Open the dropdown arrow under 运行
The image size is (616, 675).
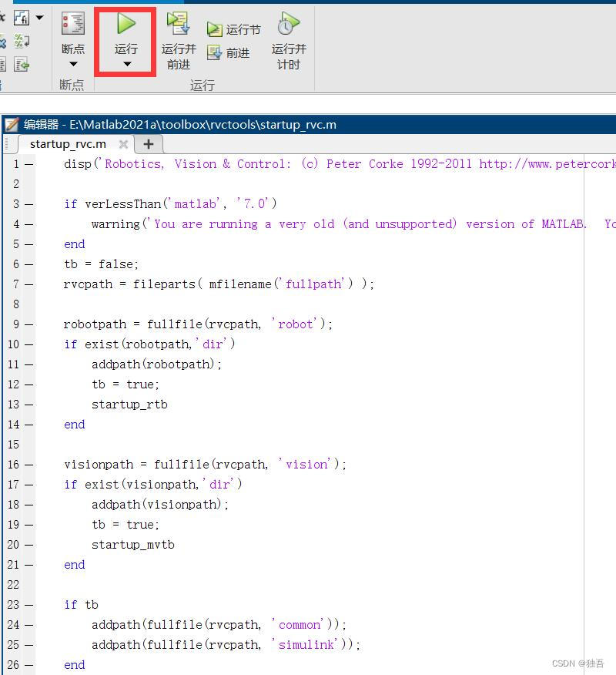[126, 64]
